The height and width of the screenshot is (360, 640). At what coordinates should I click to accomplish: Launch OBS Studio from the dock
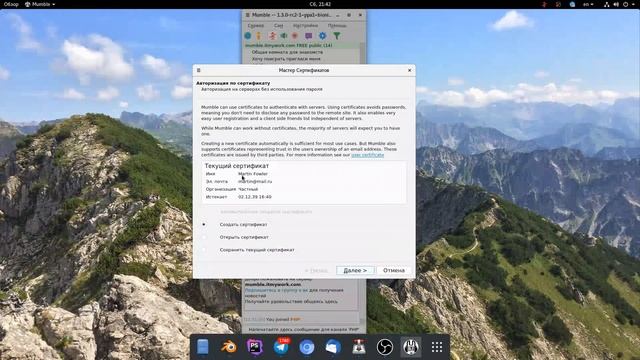[x=385, y=347]
